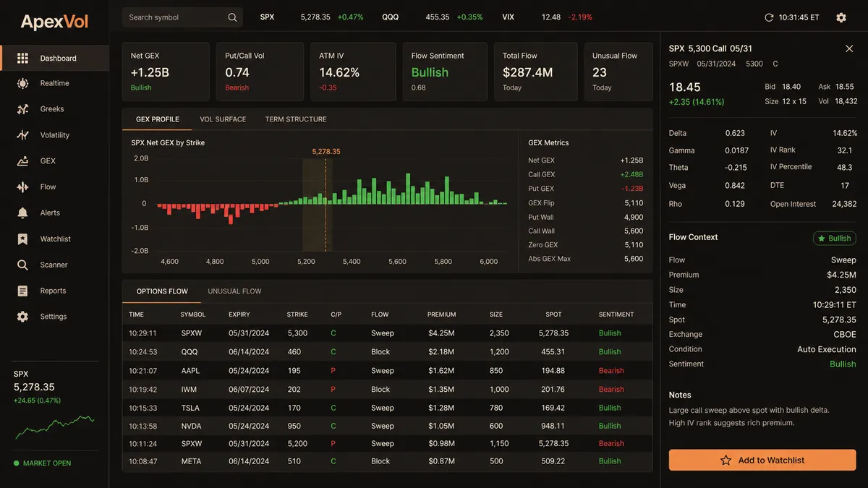The height and width of the screenshot is (488, 868).
Task: Select the OPTIONS FLOW tab
Action: (162, 291)
